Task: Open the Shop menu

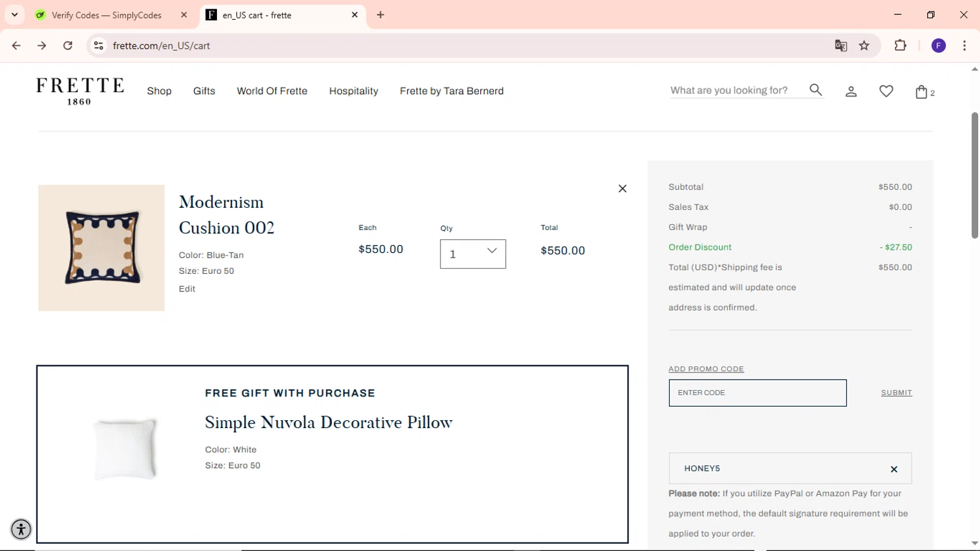Action: coord(159,92)
